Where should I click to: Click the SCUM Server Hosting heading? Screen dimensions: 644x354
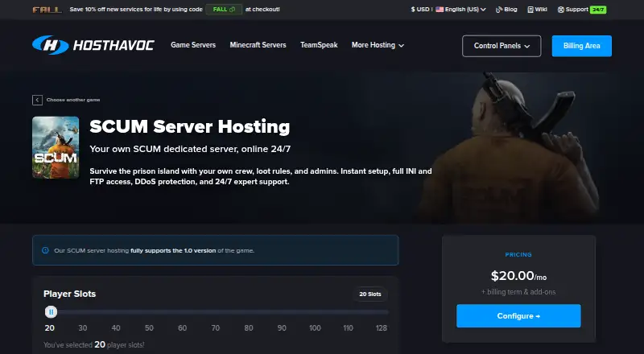tap(190, 126)
